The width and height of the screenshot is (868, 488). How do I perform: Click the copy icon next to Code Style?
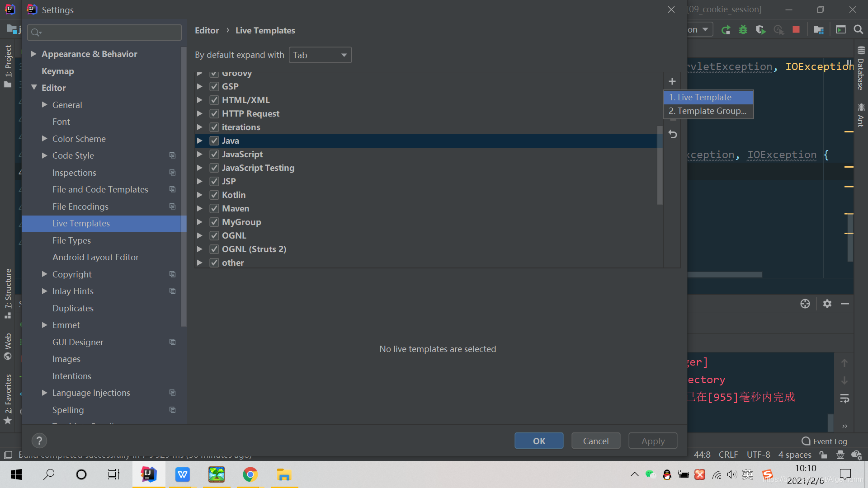(172, 155)
